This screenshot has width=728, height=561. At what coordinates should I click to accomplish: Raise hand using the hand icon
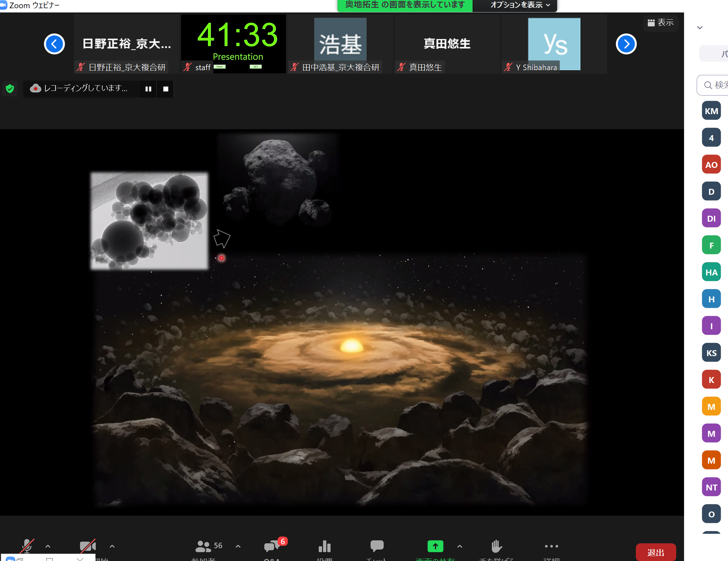pos(496,546)
